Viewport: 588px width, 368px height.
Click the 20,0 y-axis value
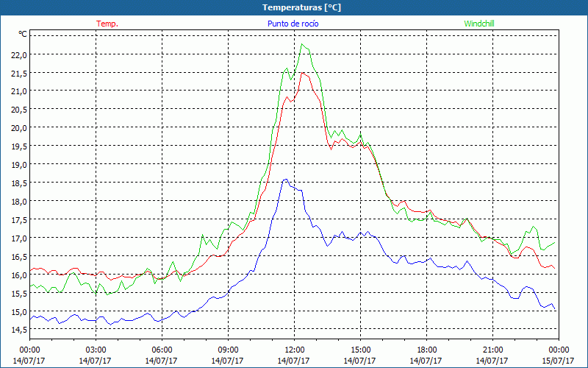20,128
